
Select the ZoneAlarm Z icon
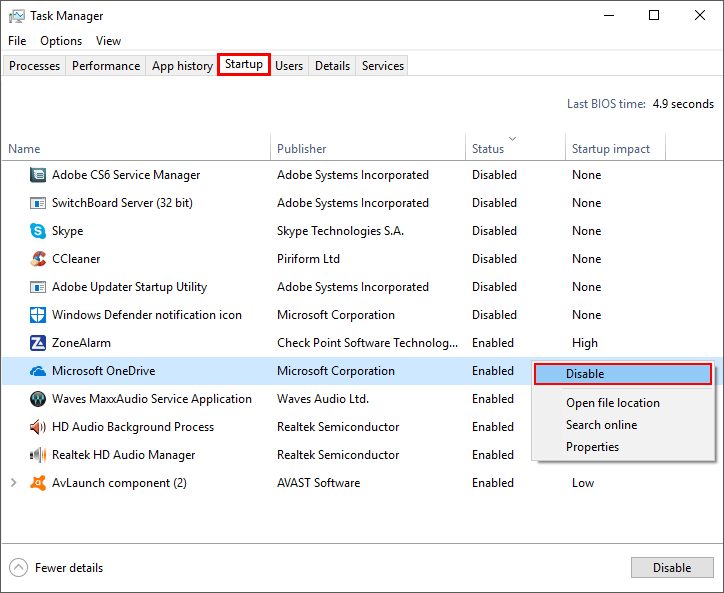(x=38, y=343)
